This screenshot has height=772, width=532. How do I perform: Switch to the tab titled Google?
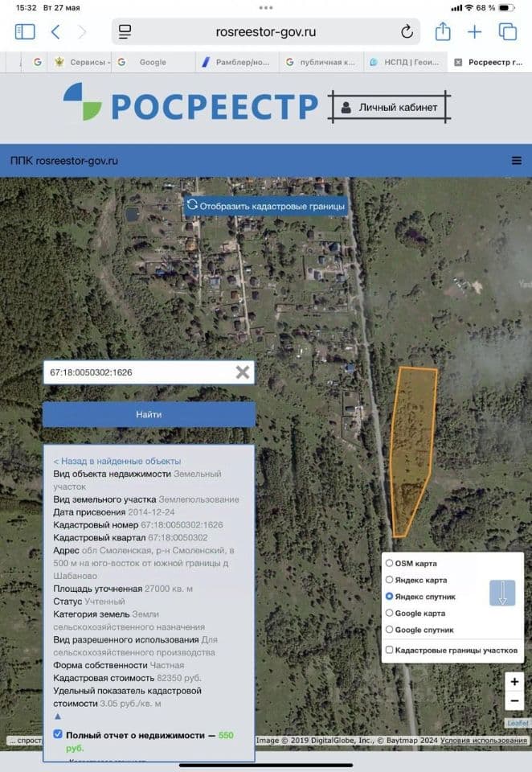point(153,62)
